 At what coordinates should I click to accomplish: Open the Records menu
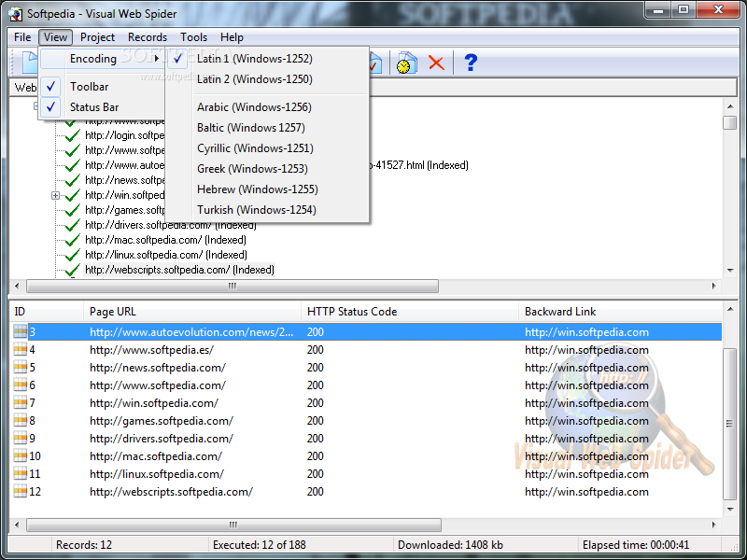point(148,37)
